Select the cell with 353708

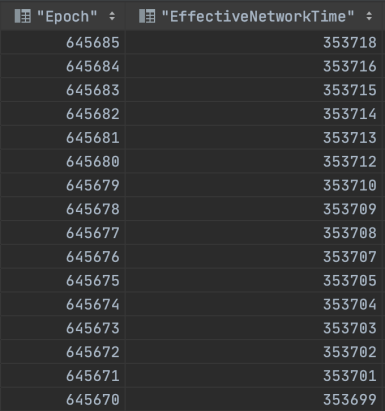click(x=254, y=233)
